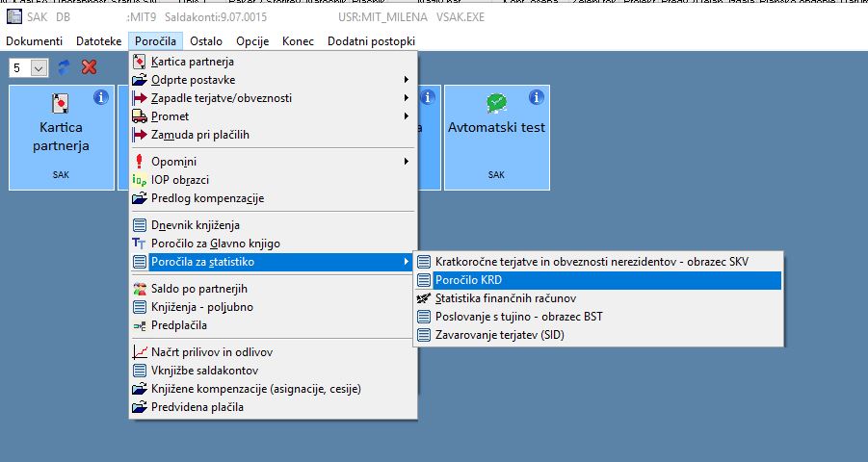The height and width of the screenshot is (462, 868).
Task: Click the red exclamation Opomini icon
Action: [x=139, y=162]
